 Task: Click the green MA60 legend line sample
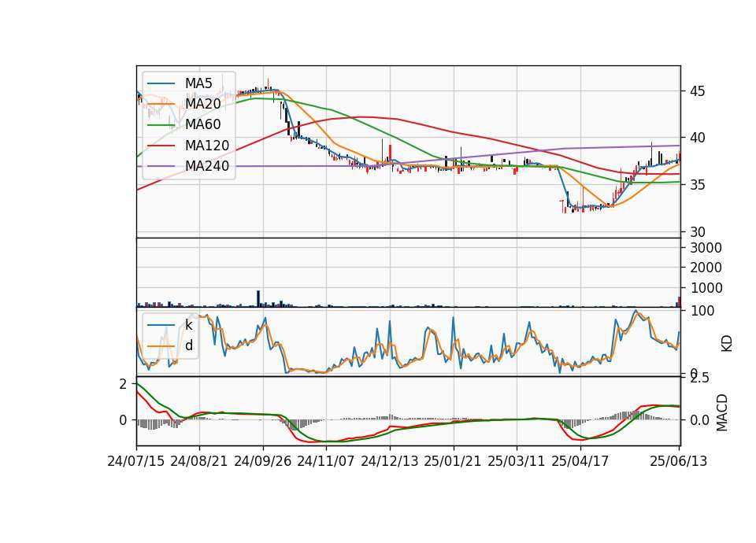click(x=161, y=125)
